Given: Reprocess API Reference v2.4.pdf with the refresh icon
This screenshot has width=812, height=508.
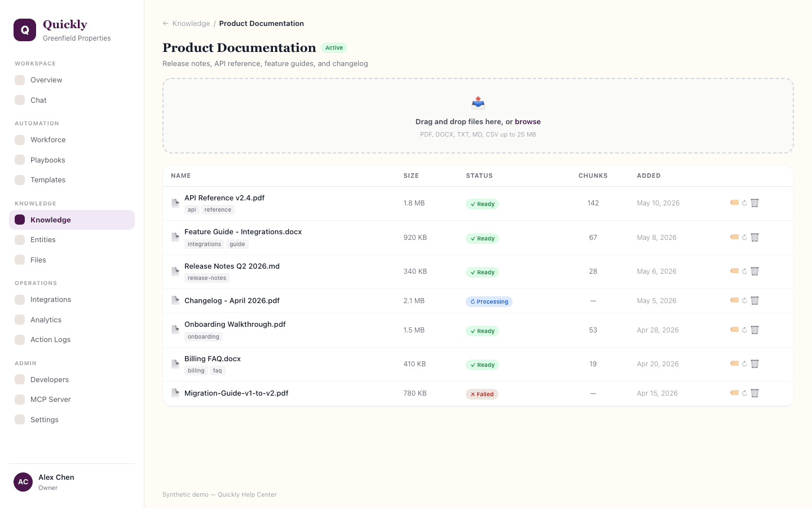Looking at the screenshot, I should [x=744, y=203].
